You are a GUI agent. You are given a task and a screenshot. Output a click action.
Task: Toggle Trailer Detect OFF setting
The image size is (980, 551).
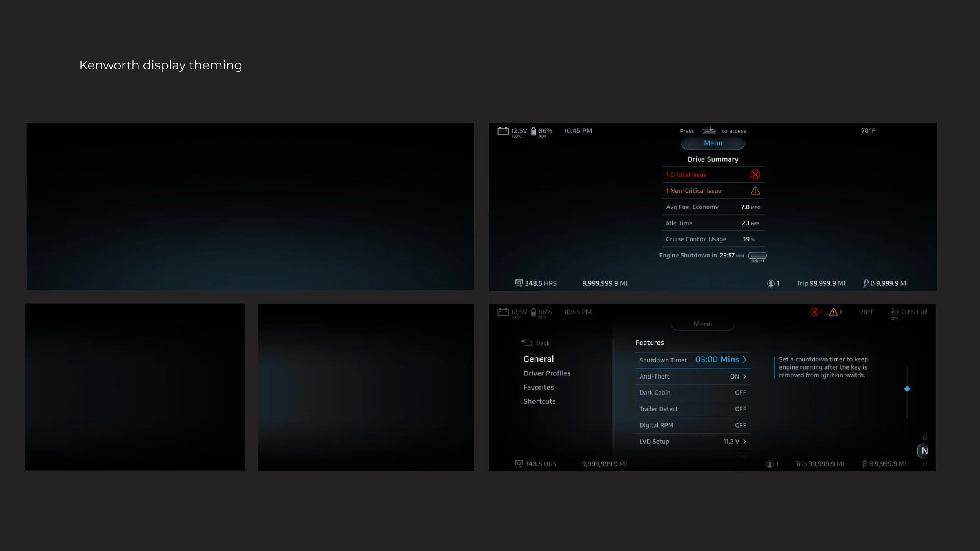tap(740, 409)
